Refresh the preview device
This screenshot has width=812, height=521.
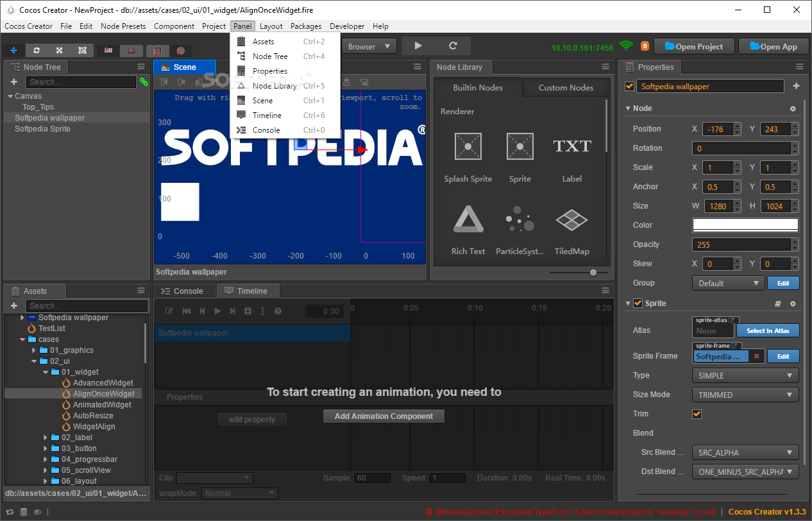pos(453,46)
